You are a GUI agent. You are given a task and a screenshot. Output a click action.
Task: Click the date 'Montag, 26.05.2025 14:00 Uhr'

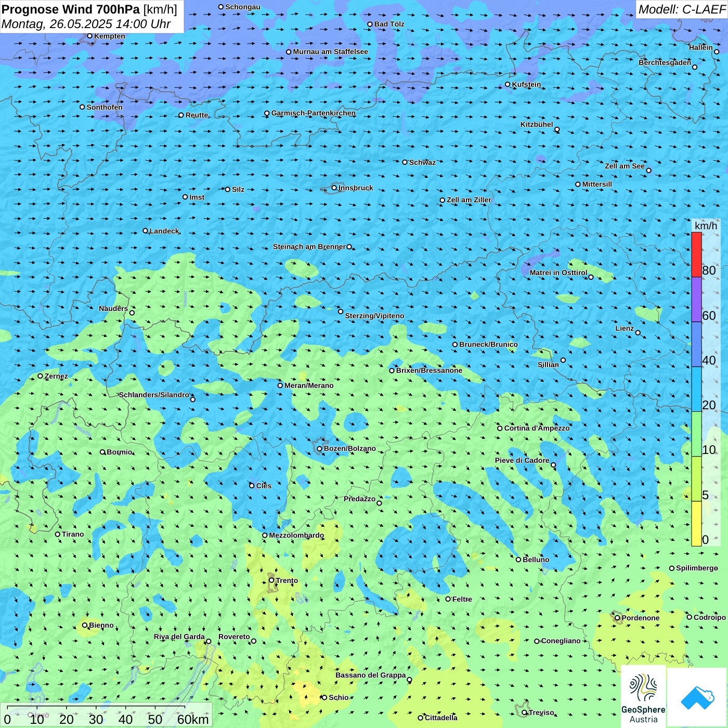coord(86,24)
